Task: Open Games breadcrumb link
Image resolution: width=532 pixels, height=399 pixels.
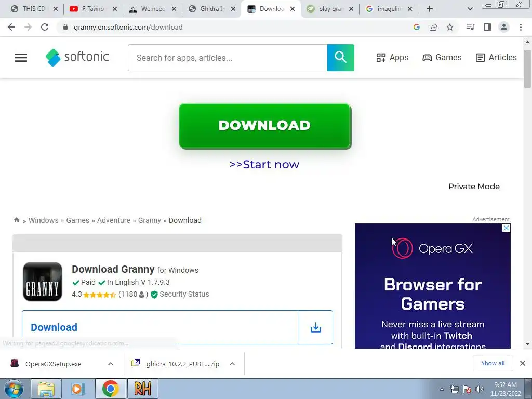Action: pyautogui.click(x=78, y=220)
